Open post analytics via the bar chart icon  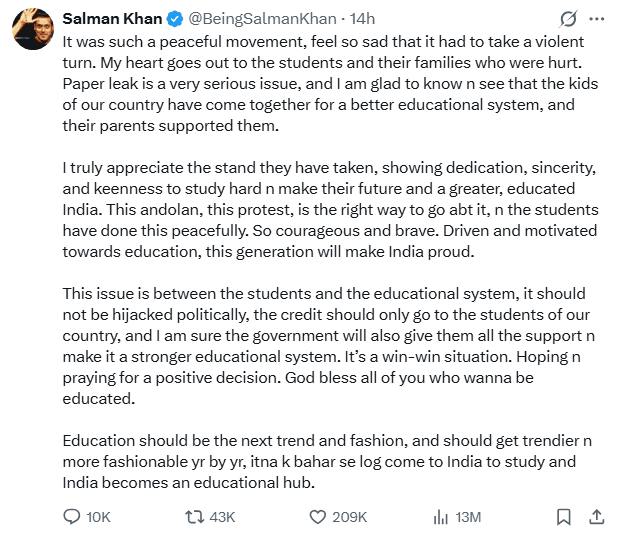(x=441, y=517)
